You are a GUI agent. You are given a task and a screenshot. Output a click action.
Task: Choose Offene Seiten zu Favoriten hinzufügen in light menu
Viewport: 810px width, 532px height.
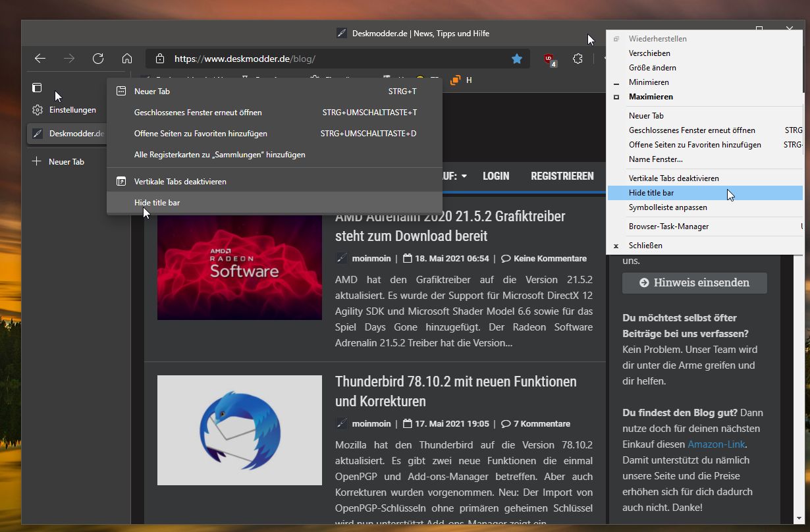[706, 145]
